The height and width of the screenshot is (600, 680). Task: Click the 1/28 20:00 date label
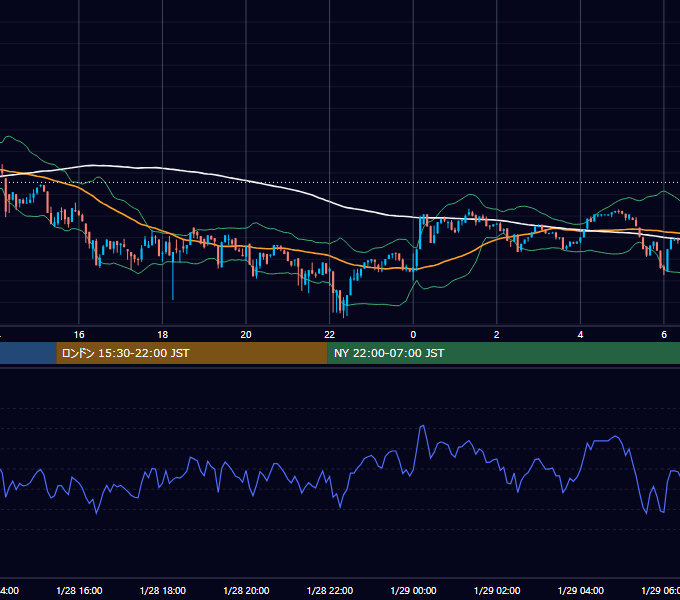point(246,590)
